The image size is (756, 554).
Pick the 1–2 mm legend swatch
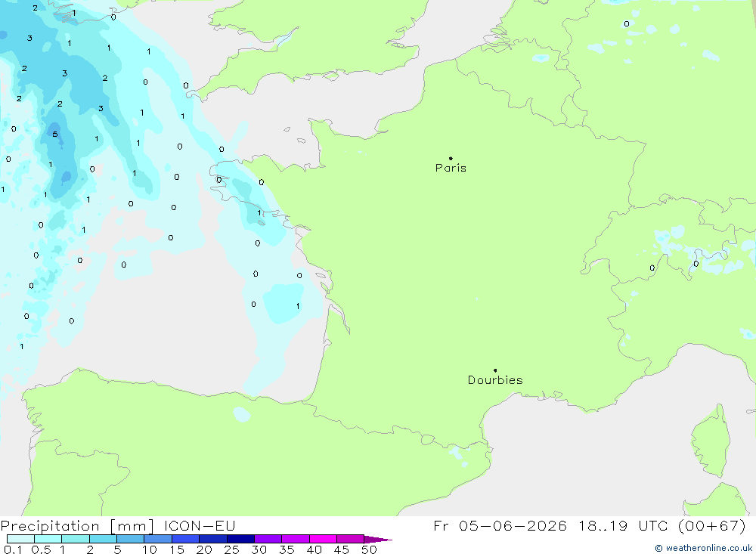76,539
